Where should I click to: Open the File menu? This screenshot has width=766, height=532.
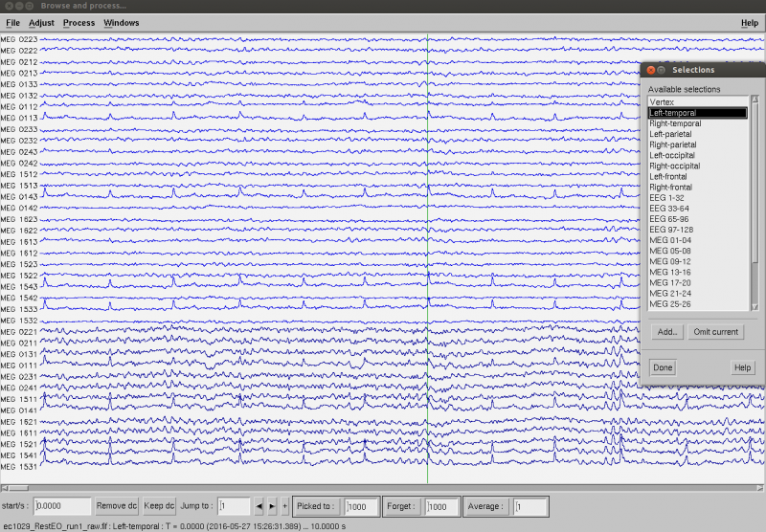(12, 22)
